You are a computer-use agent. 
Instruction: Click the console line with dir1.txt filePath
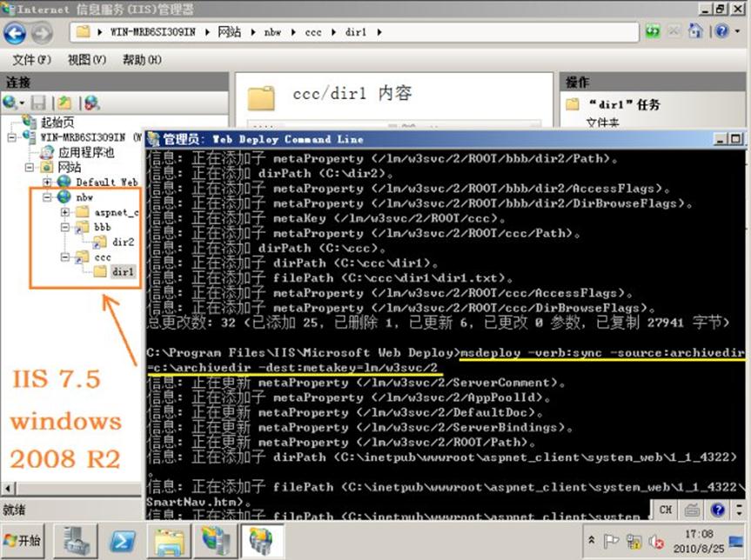pos(330,277)
